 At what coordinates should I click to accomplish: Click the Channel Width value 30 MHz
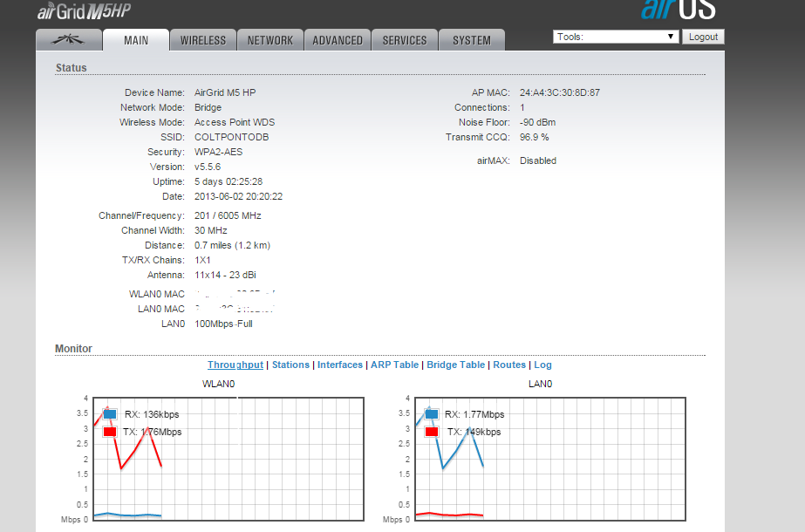coord(210,230)
